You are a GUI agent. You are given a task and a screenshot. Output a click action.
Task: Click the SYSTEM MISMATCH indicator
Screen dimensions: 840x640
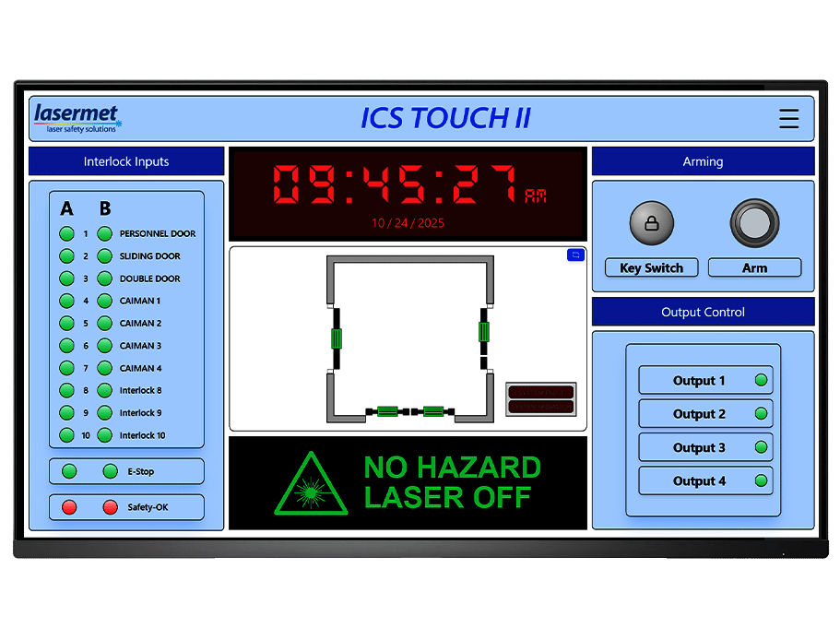pos(540,406)
